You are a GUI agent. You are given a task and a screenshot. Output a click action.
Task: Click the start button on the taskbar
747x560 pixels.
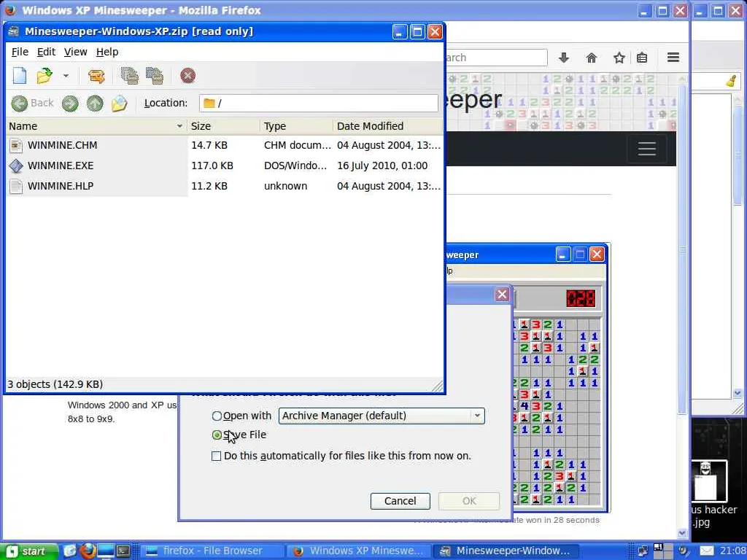(30, 551)
